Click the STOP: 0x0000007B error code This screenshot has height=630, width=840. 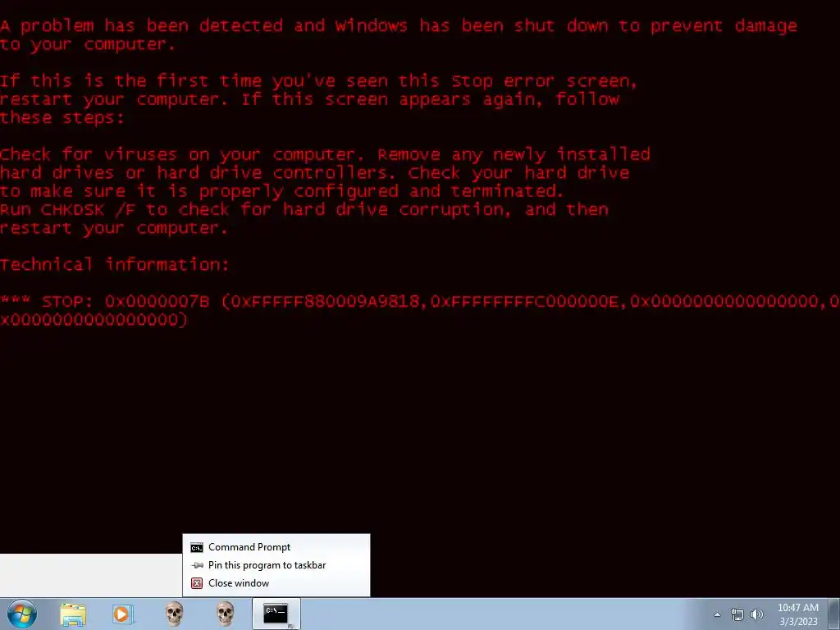point(126,301)
